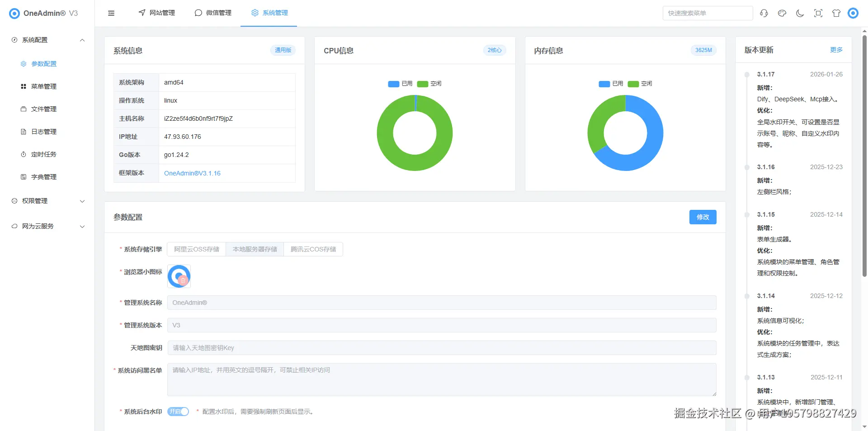The width and height of the screenshot is (868, 431).
Task: Click the 管理系统版本 input field
Action: 442,325
